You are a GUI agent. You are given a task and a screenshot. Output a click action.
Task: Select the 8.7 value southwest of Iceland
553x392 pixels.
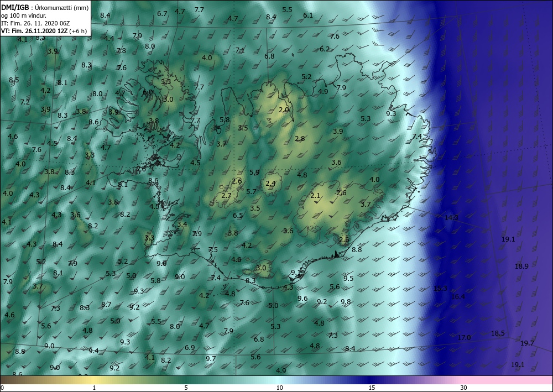coord(106,305)
